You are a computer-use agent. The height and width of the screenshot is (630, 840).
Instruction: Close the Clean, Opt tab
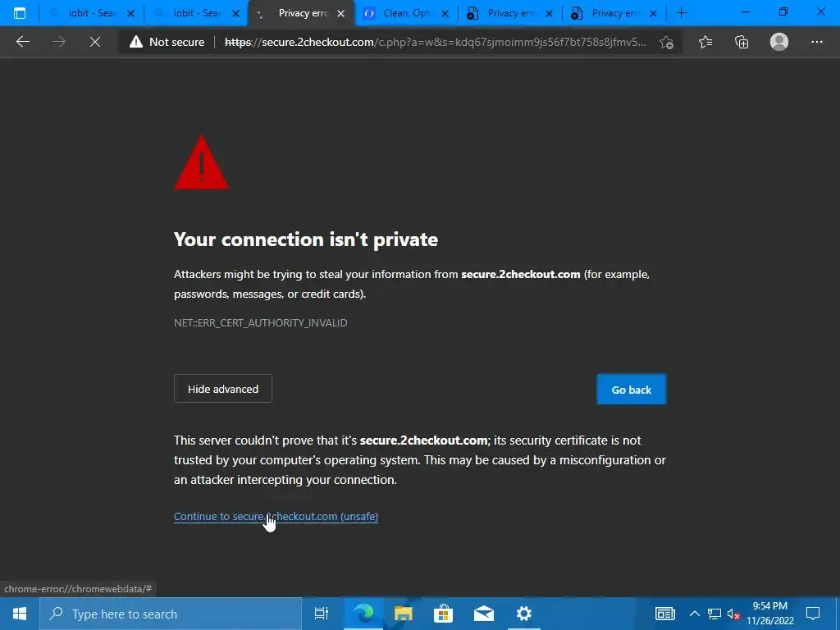point(445,14)
